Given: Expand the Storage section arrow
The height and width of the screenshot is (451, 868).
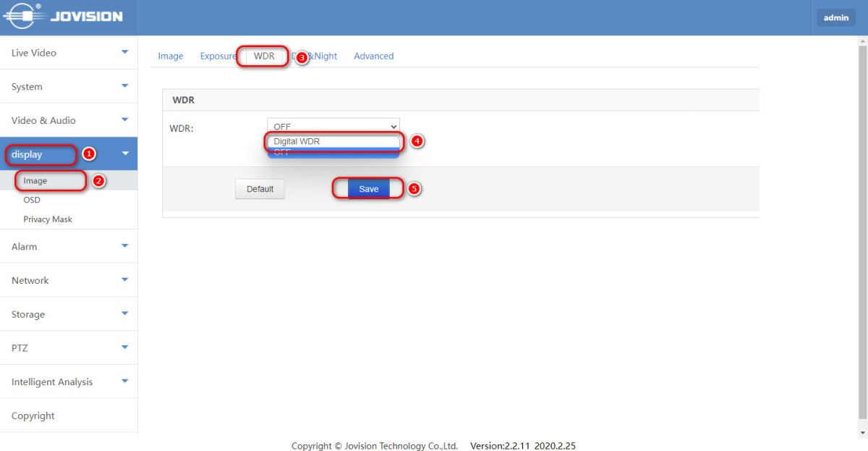Looking at the screenshot, I should pyautogui.click(x=124, y=314).
